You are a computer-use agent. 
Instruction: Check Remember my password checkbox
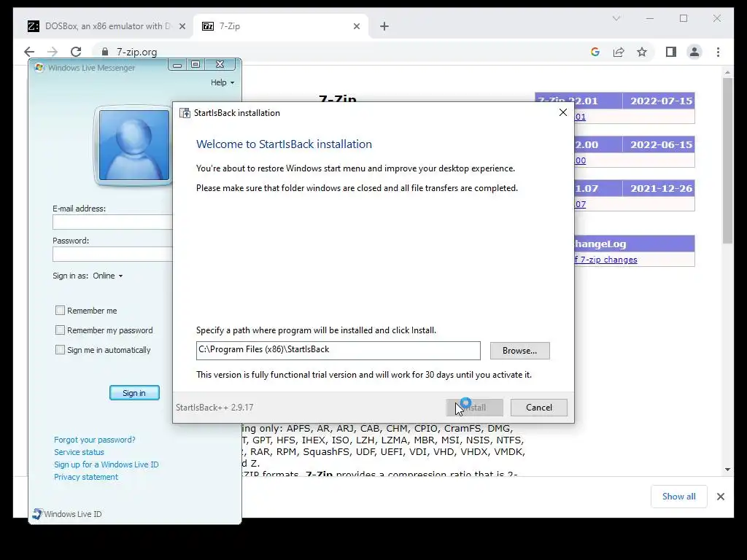[x=60, y=330]
